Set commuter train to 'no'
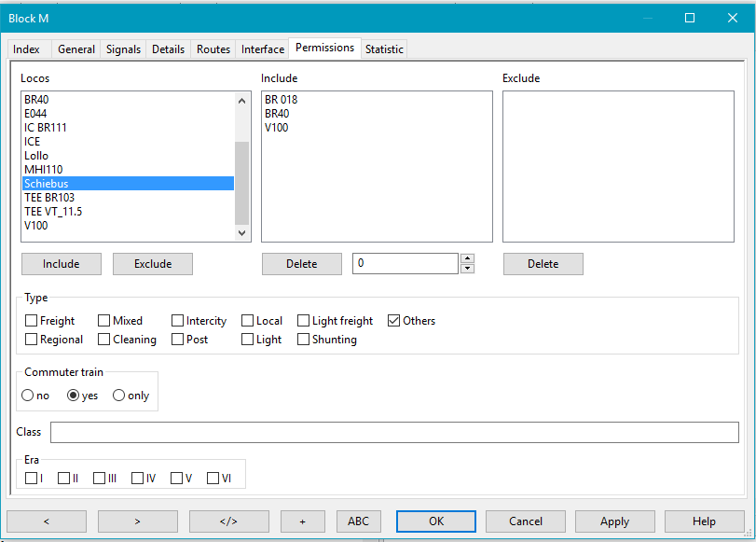The width and height of the screenshot is (756, 542). 28,396
